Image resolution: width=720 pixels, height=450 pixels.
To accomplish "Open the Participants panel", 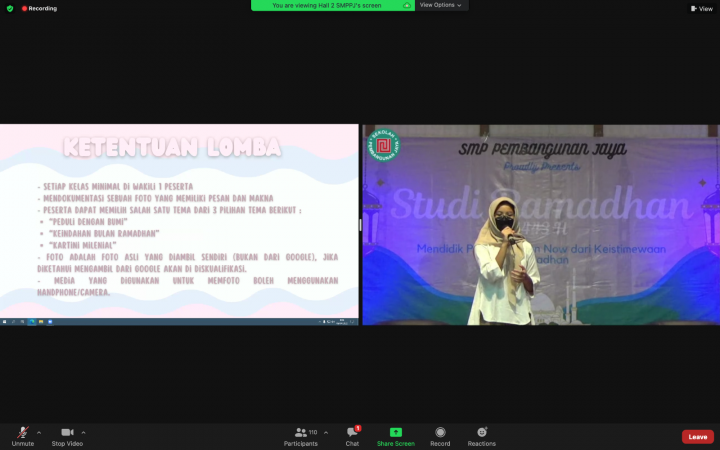I will tap(301, 437).
